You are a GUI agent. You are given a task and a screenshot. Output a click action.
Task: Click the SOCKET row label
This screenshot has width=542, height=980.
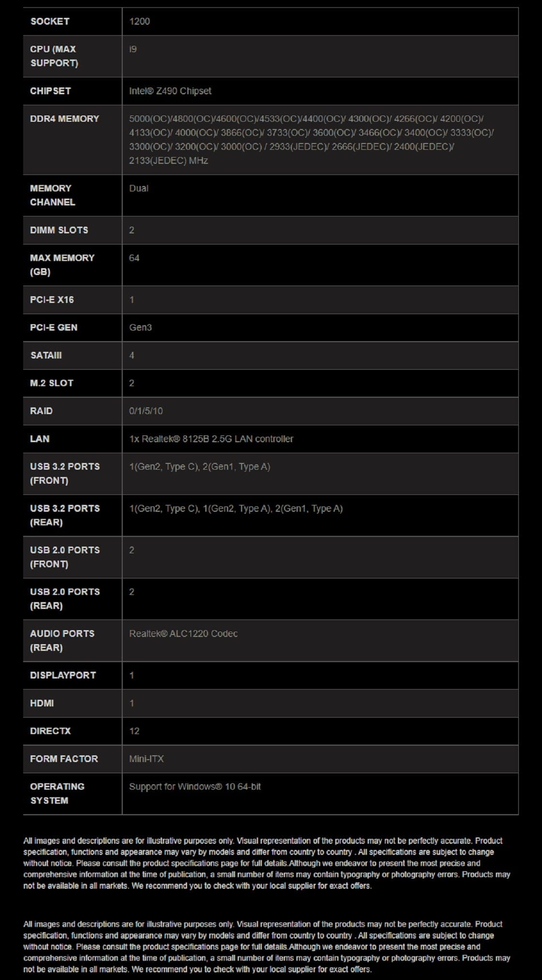[x=50, y=21]
